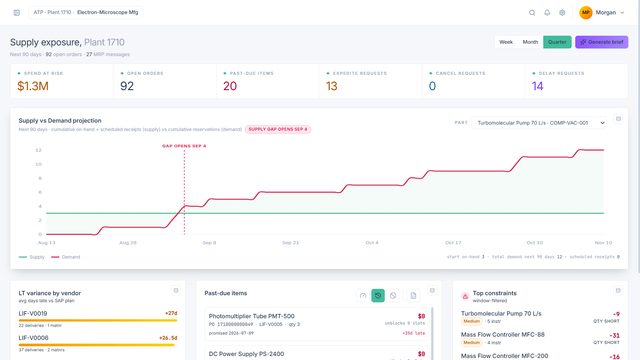The height and width of the screenshot is (360, 640).
Task: Open Turbomolecular Pump 70 L/s constraint
Action: tap(540, 318)
